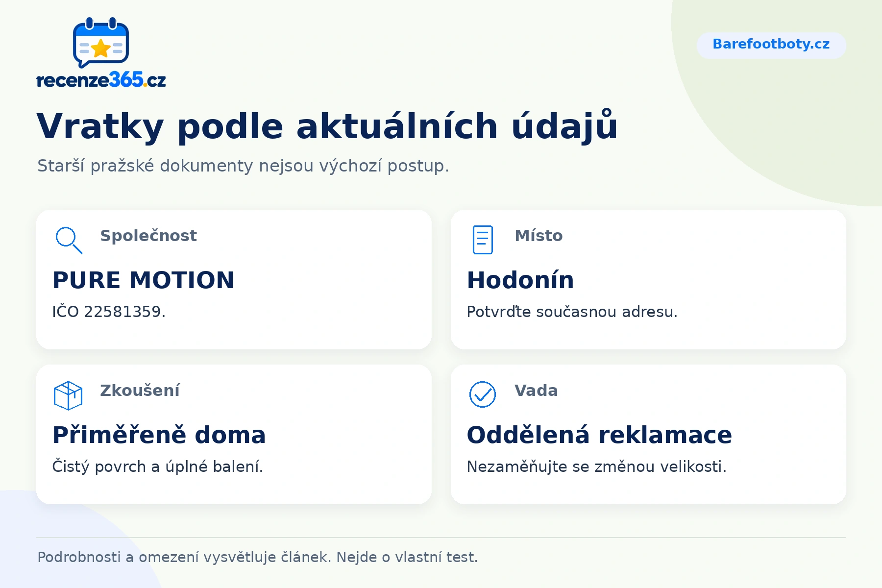Select the Vada card label
Screen dimensions: 882x588
[536, 391]
